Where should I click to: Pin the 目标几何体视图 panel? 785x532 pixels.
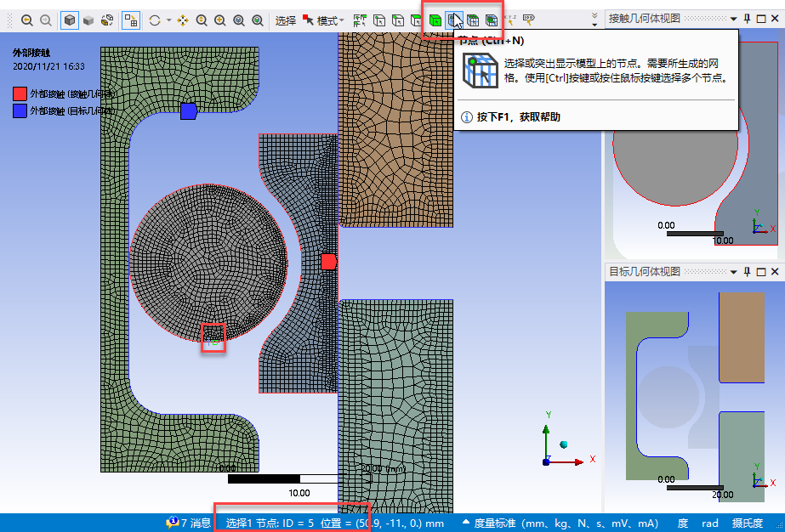pos(747,271)
